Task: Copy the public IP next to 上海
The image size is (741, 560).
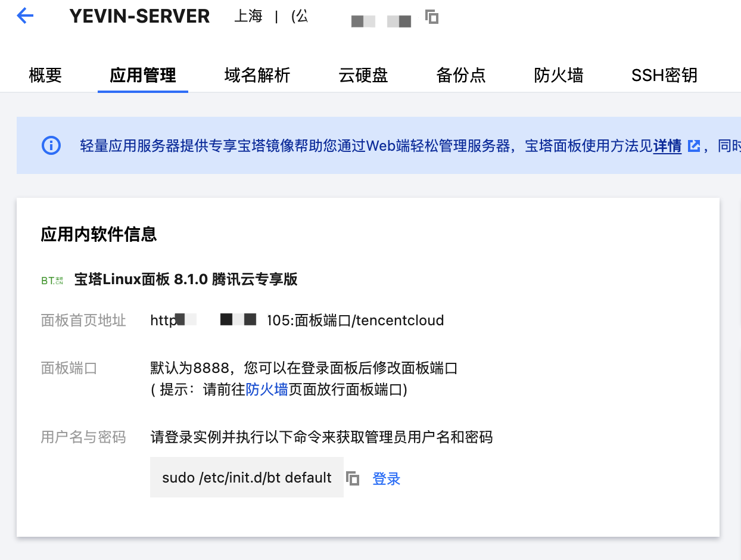Action: 432,17
